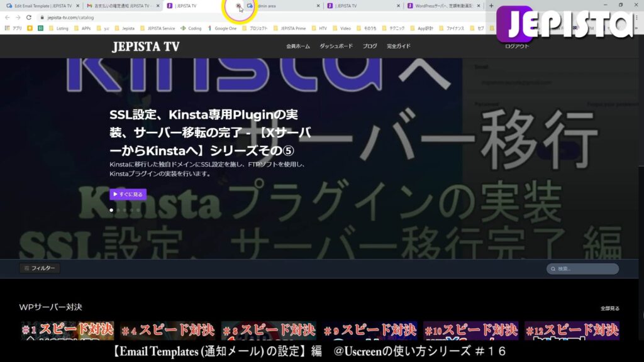Close the WordPressサーバー tab
The height and width of the screenshot is (362, 644).
[x=479, y=6]
